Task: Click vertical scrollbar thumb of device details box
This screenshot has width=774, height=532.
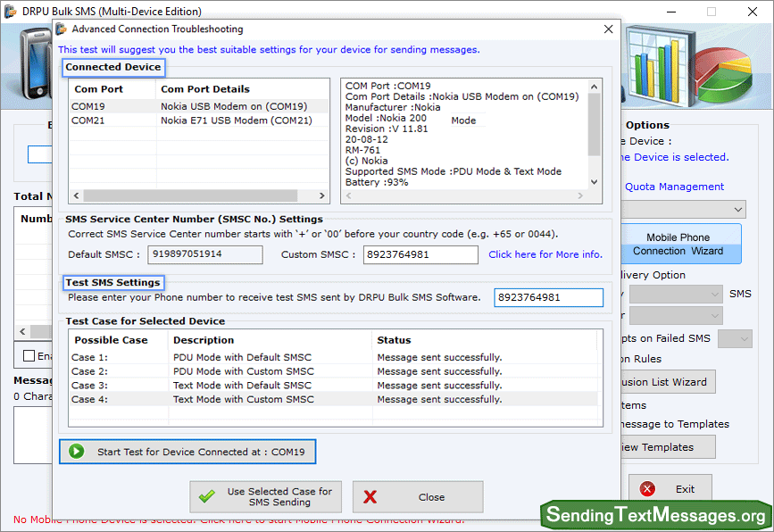Action: [x=595, y=124]
